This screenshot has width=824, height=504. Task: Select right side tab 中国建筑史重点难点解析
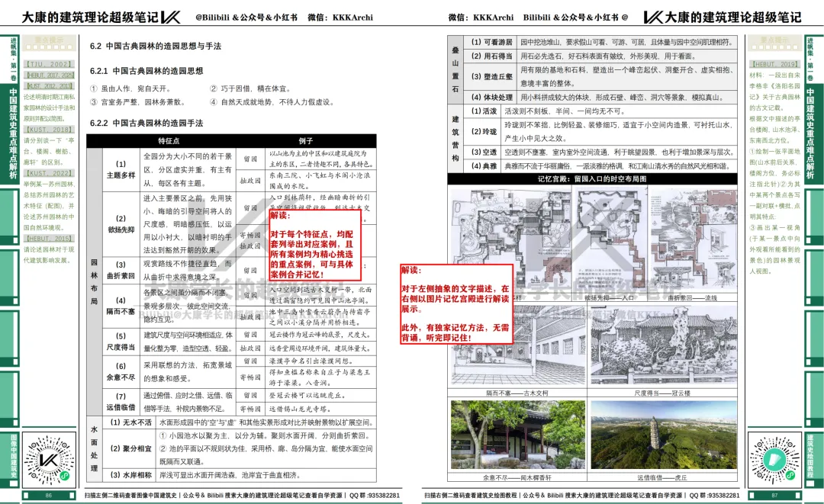coord(811,134)
